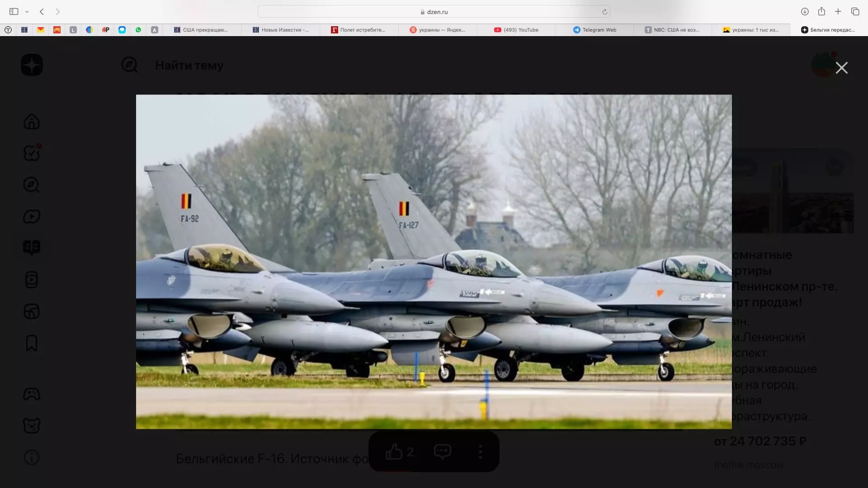This screenshot has height=488, width=868.
Task: Click the thefive.moscow ad link
Action: pyautogui.click(x=748, y=465)
